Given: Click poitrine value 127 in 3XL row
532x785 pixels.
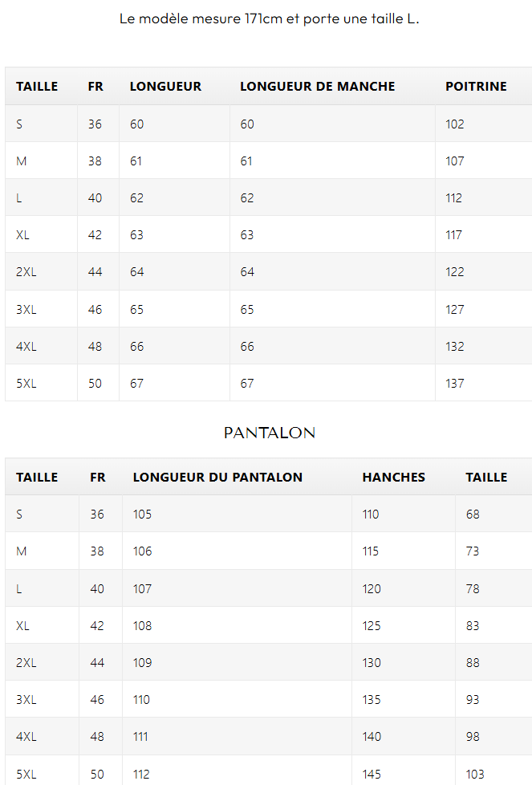Looking at the screenshot, I should [455, 310].
